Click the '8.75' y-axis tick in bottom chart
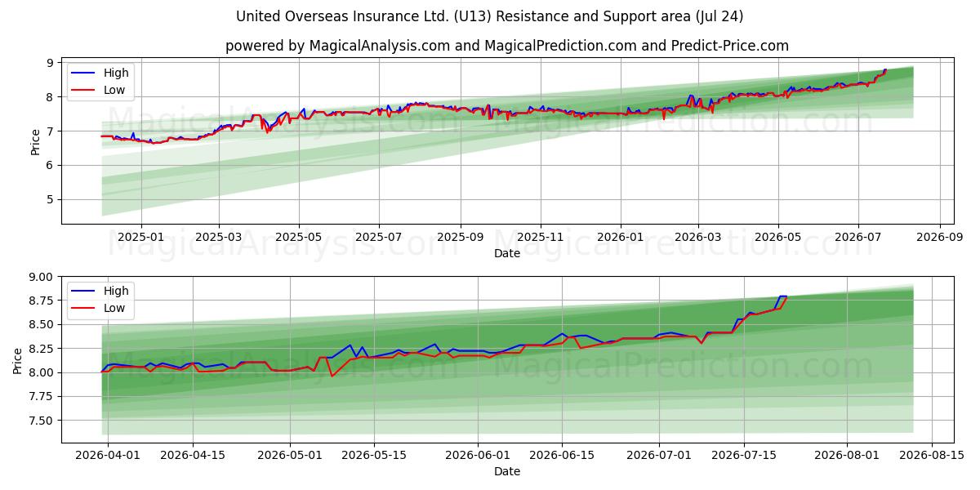This screenshot has width=980, height=490. click(x=42, y=301)
